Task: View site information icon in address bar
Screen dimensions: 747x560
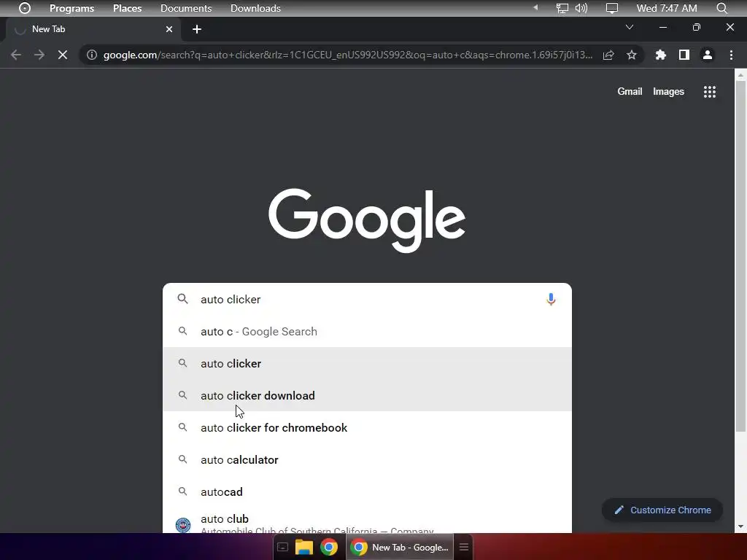Action: [92, 55]
